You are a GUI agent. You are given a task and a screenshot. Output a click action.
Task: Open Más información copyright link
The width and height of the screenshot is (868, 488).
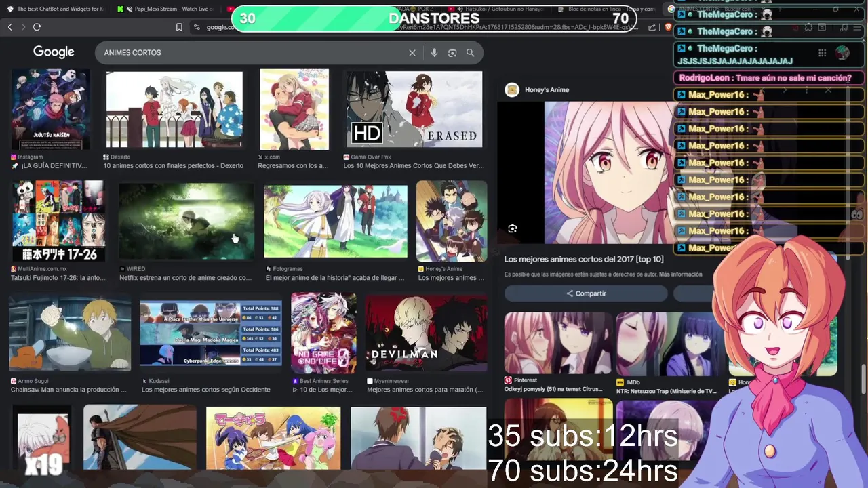681,274
